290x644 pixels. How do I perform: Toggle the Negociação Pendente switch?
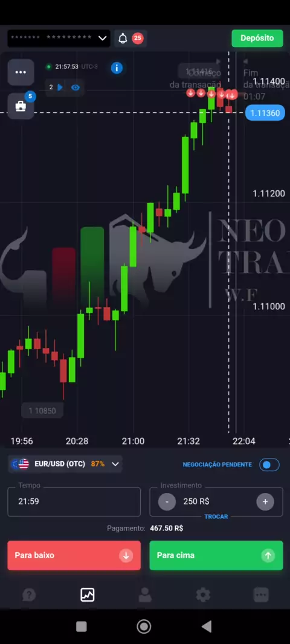(x=269, y=465)
